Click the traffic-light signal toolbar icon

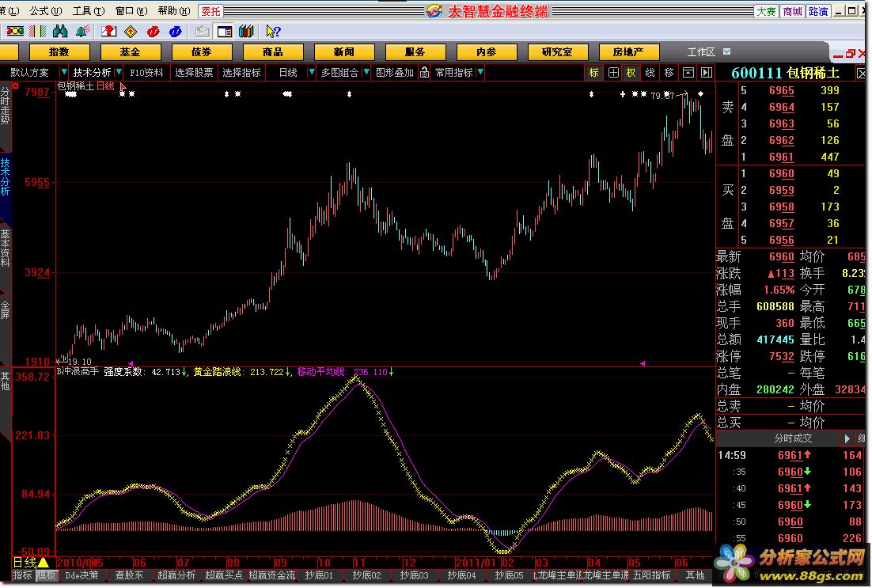coord(15,31)
